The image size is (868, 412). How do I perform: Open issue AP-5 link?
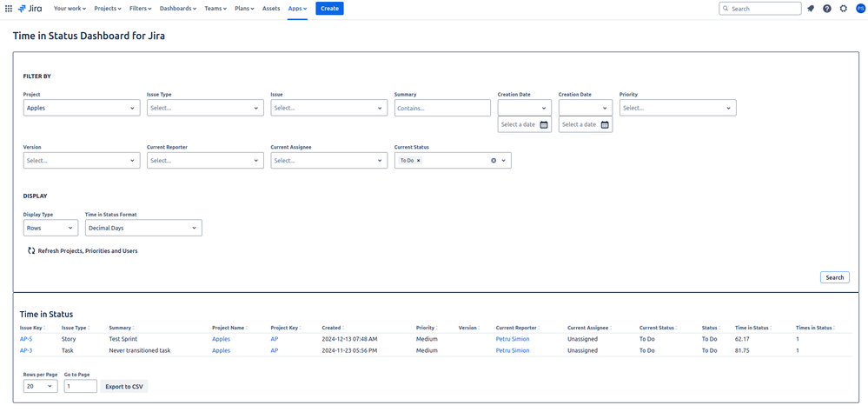coord(26,339)
